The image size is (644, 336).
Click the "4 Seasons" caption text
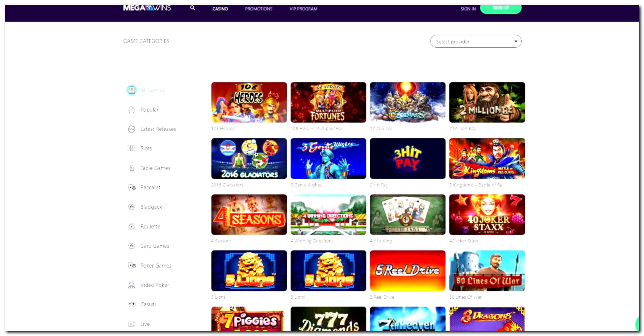(x=221, y=241)
